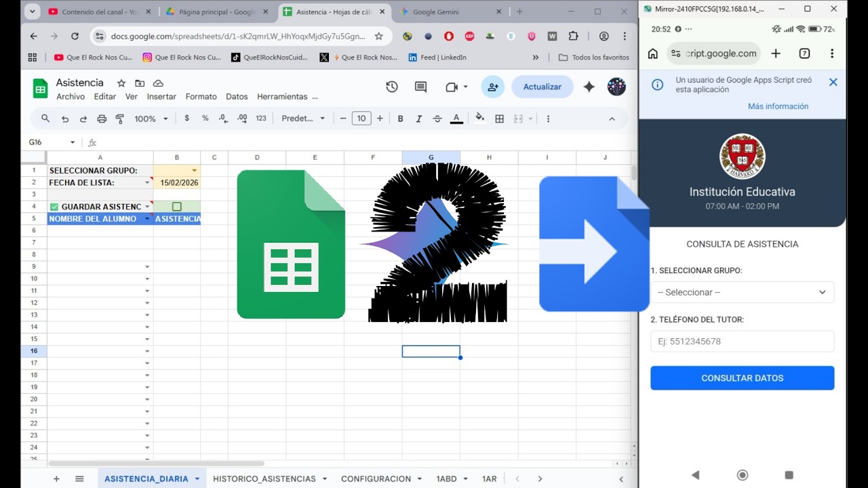Viewport: 868px width, 488px height.
Task: Switch to the 1ABD sheet tab
Action: (x=446, y=479)
